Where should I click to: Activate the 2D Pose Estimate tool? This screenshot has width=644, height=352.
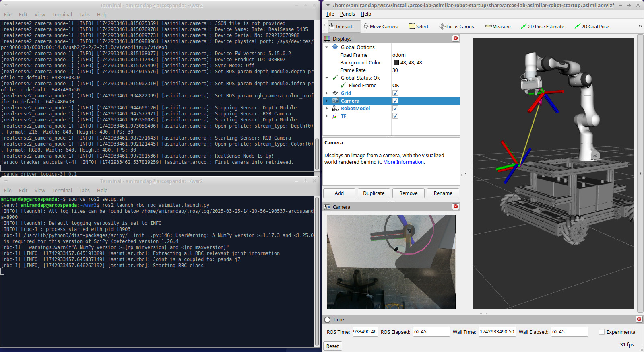pyautogui.click(x=542, y=27)
